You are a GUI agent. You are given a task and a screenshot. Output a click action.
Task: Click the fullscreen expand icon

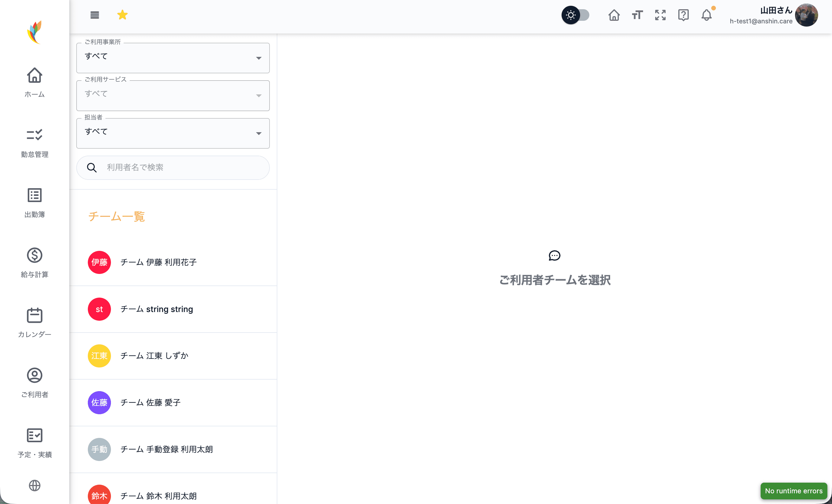(660, 15)
